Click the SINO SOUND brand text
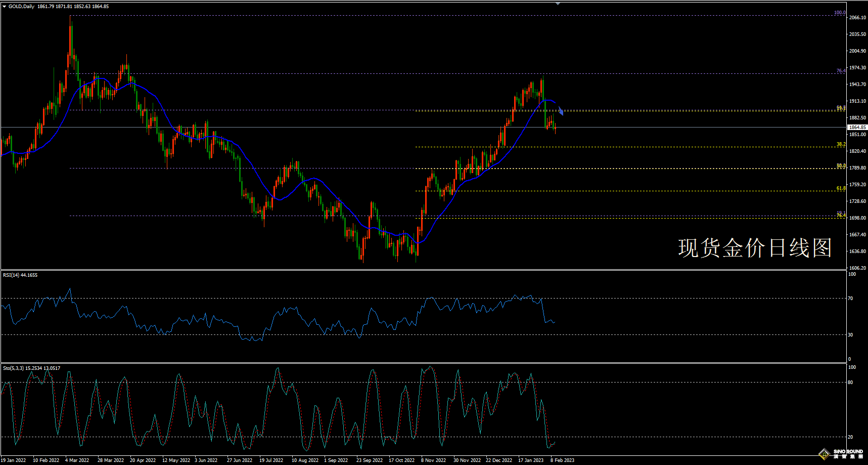This screenshot has height=465, width=868. point(848,451)
